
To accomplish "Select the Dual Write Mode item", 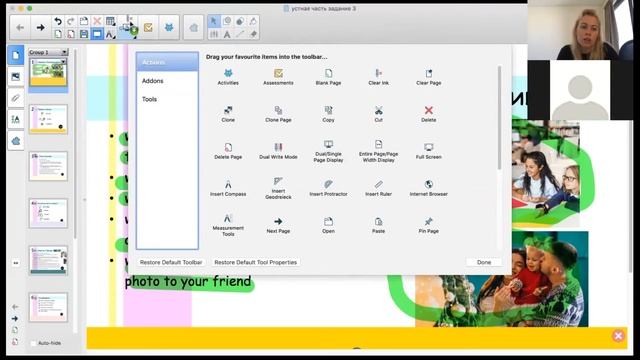I will 278,151.
